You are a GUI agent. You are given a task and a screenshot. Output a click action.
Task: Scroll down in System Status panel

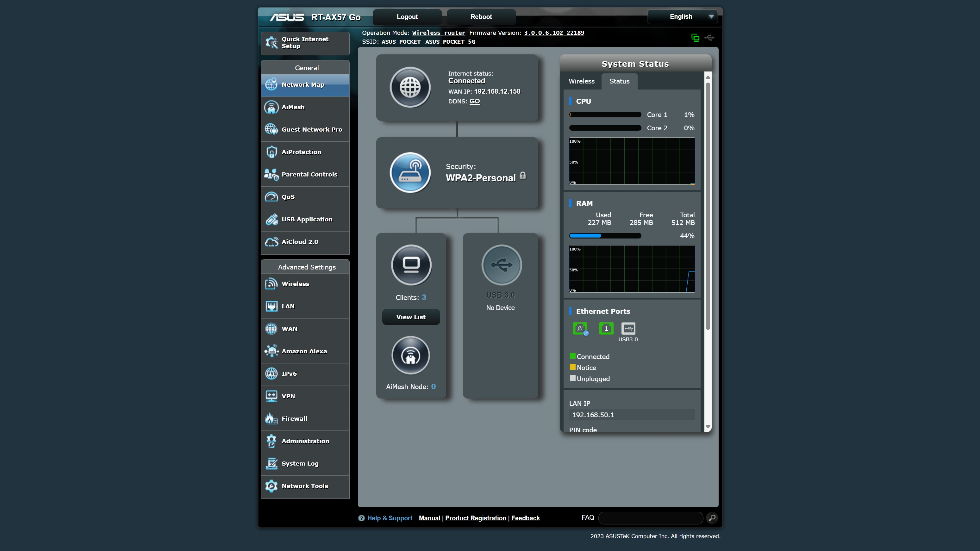click(708, 429)
